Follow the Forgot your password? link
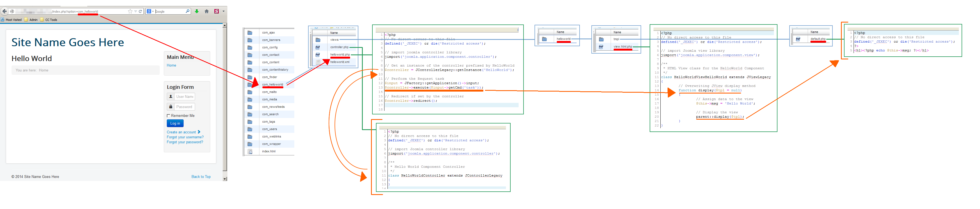 tap(184, 142)
